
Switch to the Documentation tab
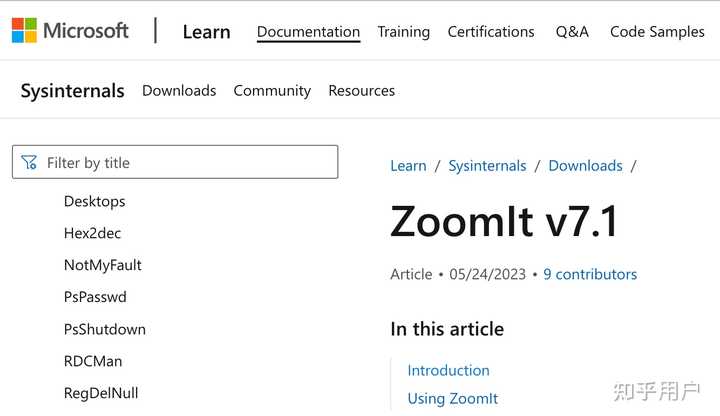pyautogui.click(x=308, y=31)
